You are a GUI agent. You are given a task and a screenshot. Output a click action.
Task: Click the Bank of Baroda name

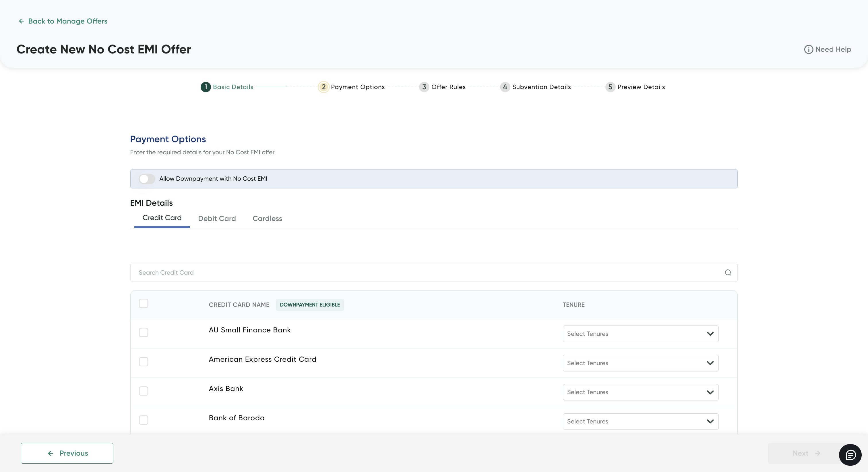point(237,418)
